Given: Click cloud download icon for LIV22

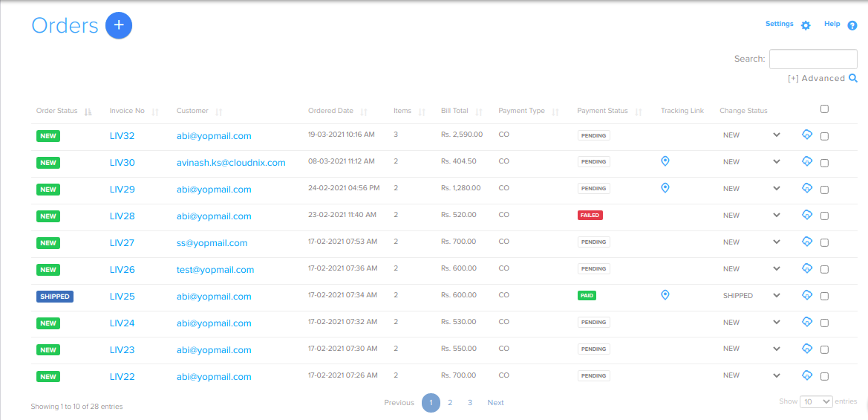Looking at the screenshot, I should pyautogui.click(x=806, y=375).
